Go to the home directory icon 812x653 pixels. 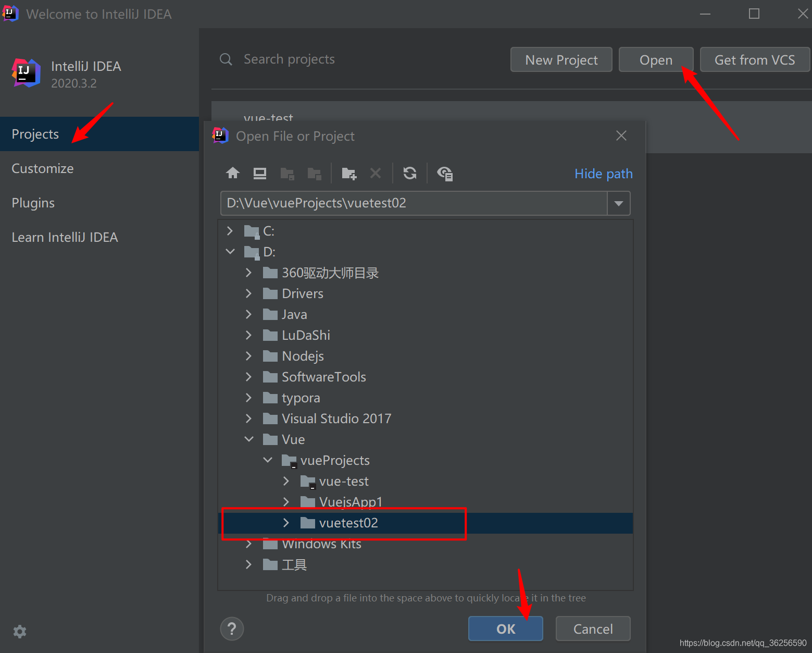coord(233,173)
